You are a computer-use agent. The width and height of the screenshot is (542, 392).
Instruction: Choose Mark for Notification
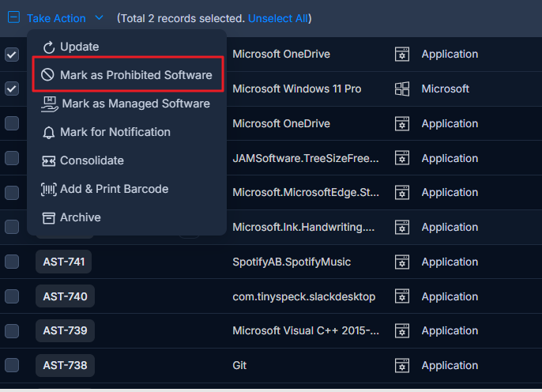click(126, 132)
